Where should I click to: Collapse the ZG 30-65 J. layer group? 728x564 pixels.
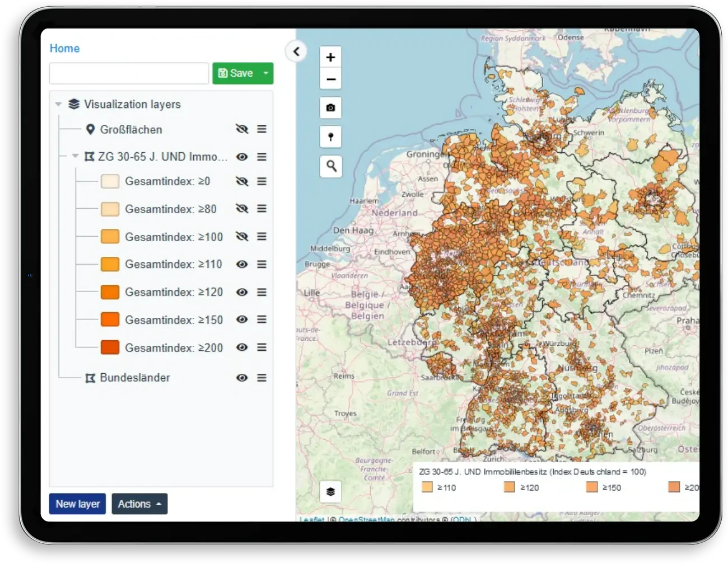click(x=75, y=157)
